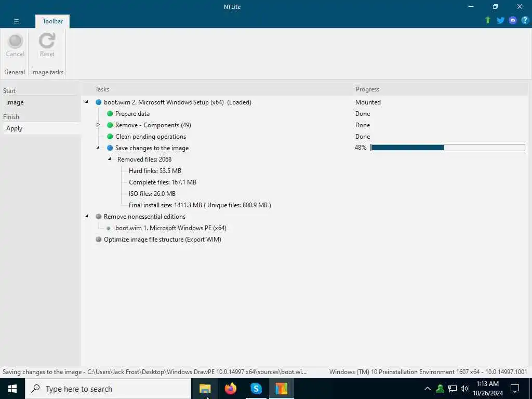Select the Clean pending operations row

click(151, 137)
